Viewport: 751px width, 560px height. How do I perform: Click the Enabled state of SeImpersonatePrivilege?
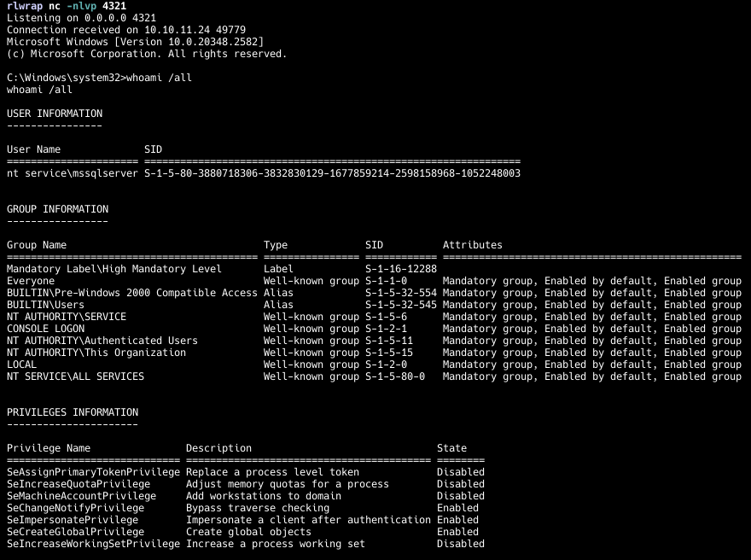tap(457, 520)
